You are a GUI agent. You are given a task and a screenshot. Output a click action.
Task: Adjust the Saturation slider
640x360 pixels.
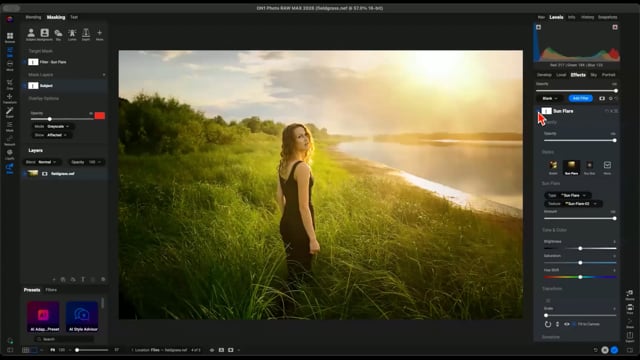click(580, 263)
